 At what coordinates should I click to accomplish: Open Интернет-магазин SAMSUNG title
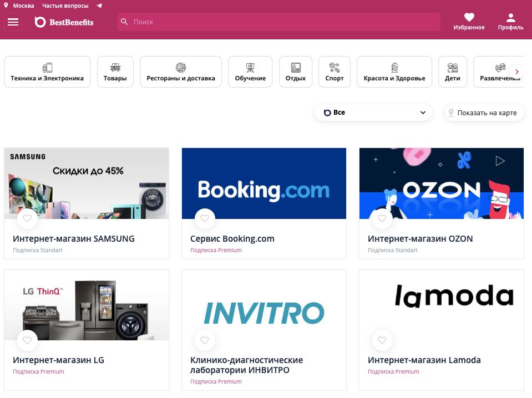pyautogui.click(x=74, y=239)
